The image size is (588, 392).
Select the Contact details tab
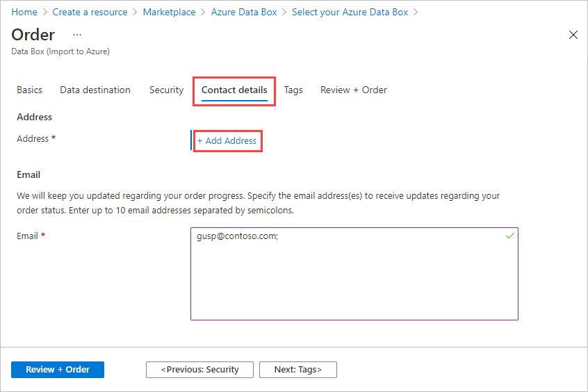point(234,90)
